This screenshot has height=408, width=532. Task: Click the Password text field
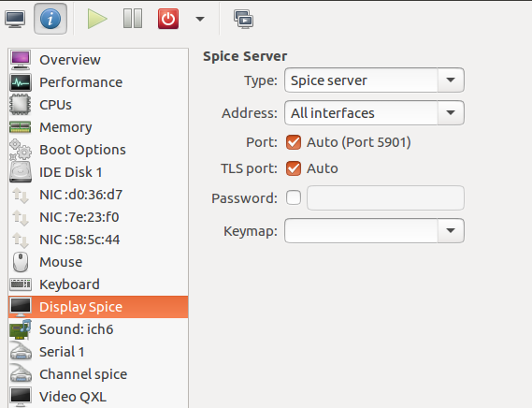[x=385, y=197]
